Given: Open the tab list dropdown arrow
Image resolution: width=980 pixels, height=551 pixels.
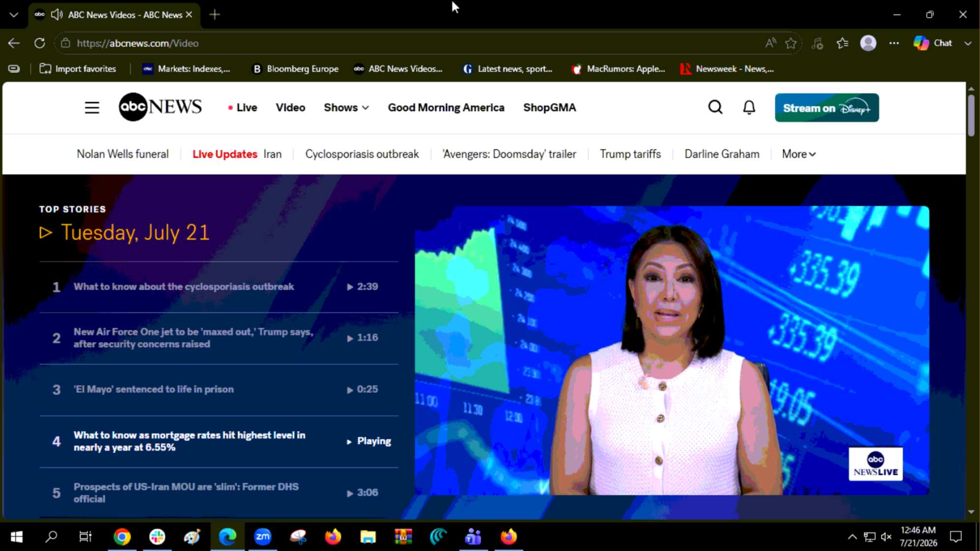Looking at the screenshot, I should [14, 15].
